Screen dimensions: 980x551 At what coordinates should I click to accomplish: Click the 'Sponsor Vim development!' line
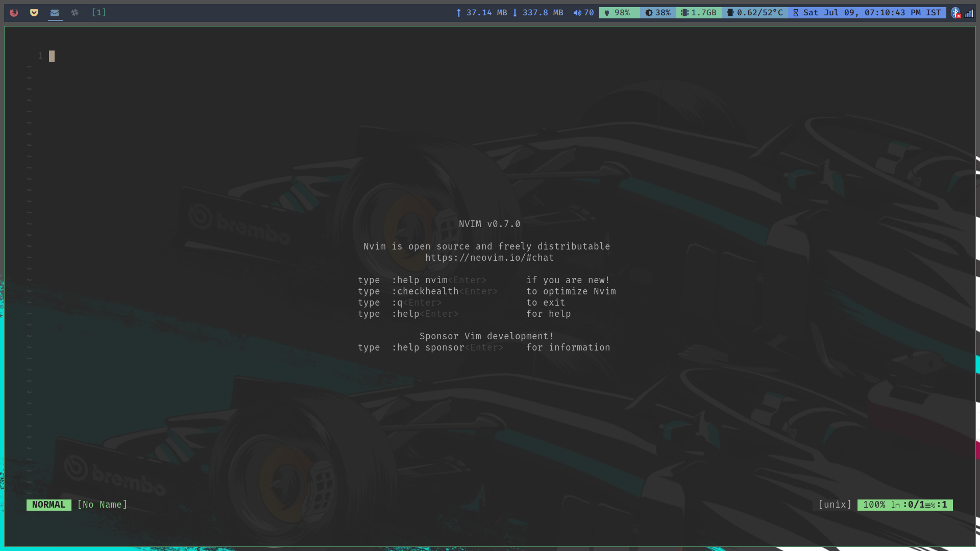(x=486, y=336)
